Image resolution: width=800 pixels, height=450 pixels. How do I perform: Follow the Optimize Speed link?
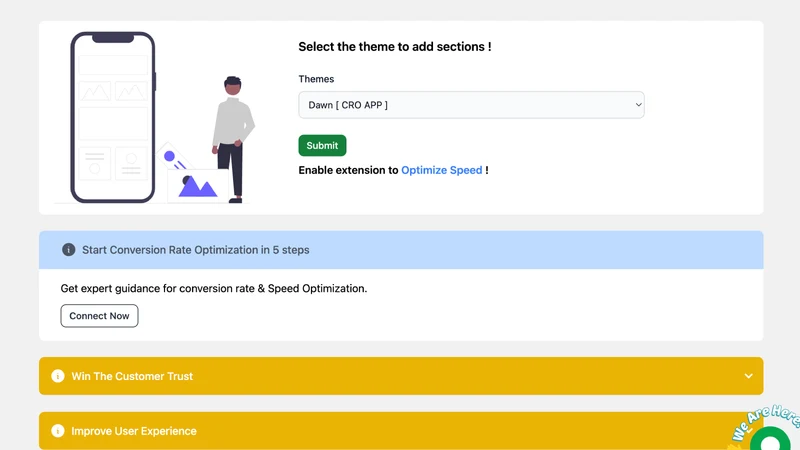[x=441, y=170]
